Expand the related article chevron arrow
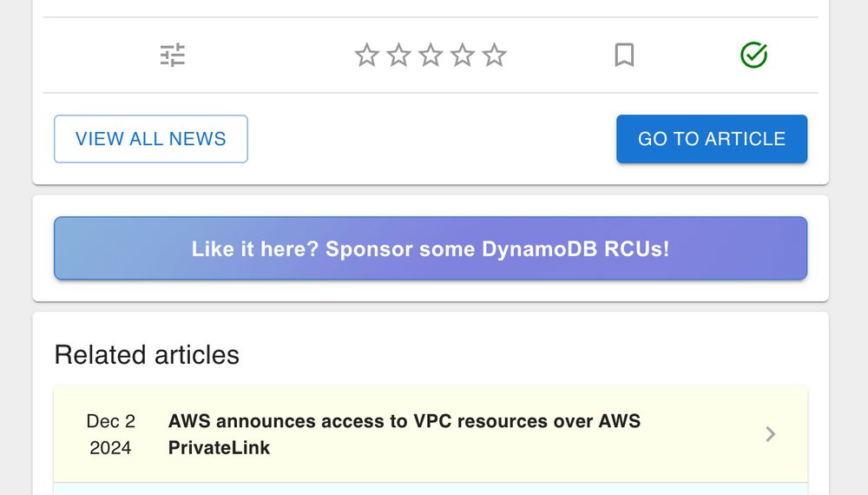The height and width of the screenshot is (495, 868). tap(770, 434)
